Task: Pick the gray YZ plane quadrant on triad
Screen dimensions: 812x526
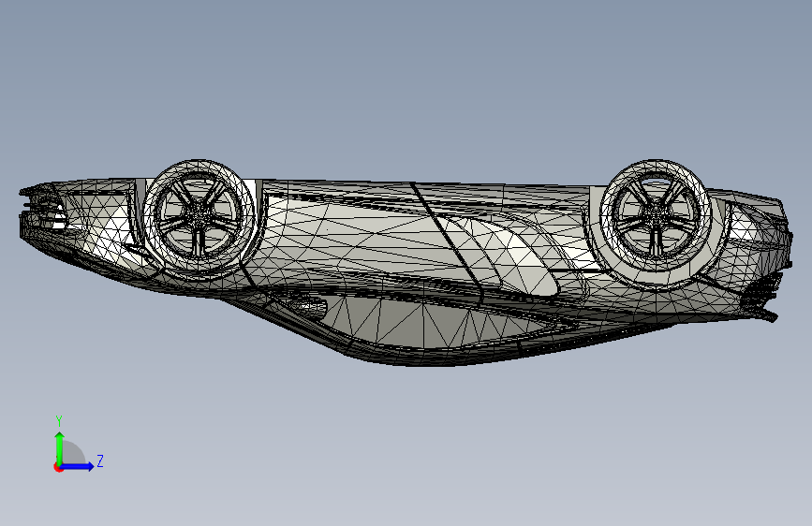Action: [72, 453]
